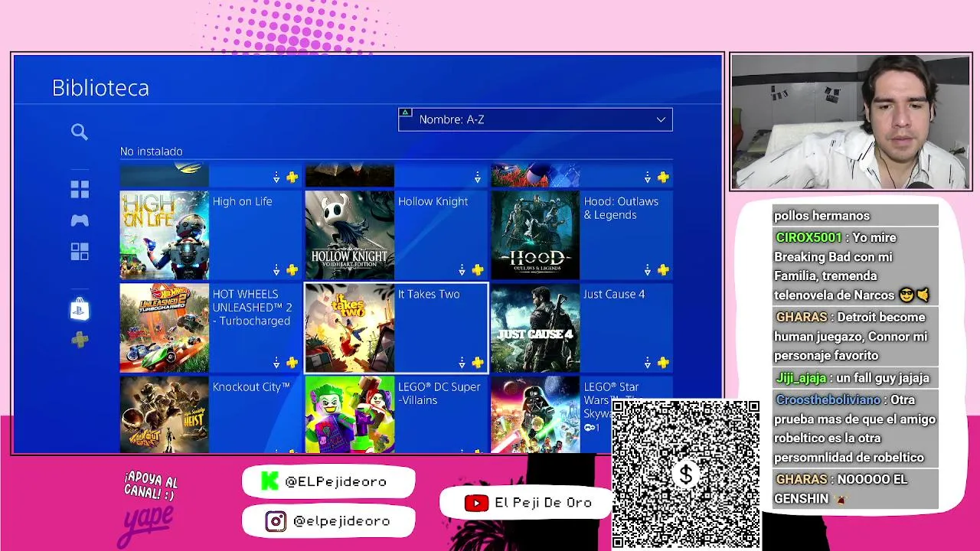Select HOT WHEELS UNLEASHED 2 Turbocharged title

click(x=252, y=308)
